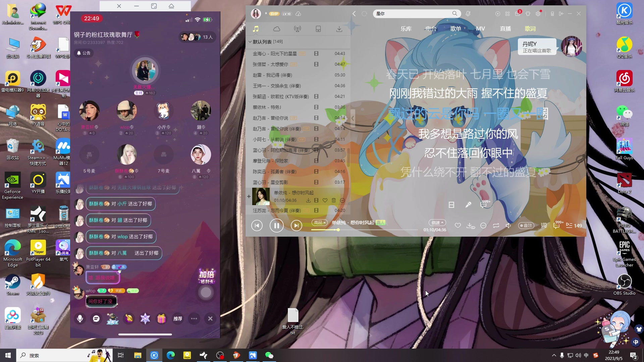This screenshot has height=362, width=644.
Task: Open the cloud music panel icon
Action: click(x=277, y=29)
